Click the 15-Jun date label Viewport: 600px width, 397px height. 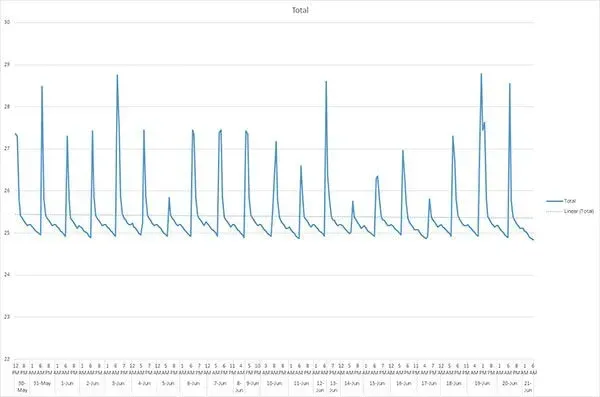pyautogui.click(x=377, y=383)
